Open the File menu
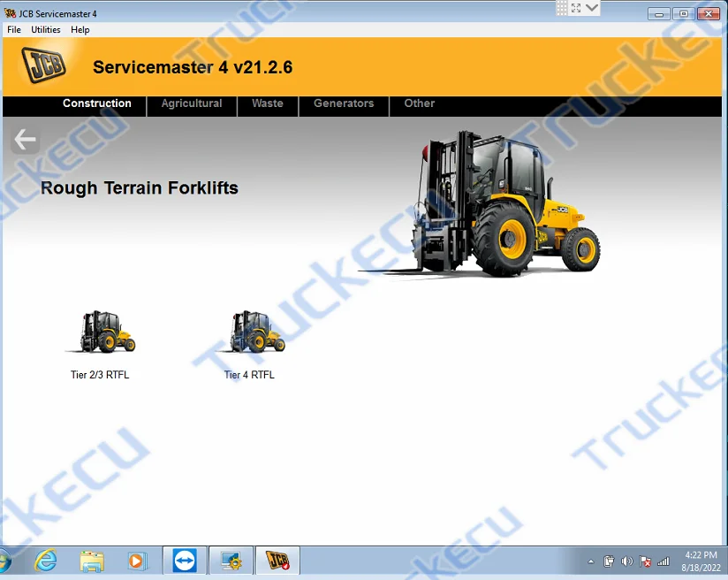Viewport: 728px width, 580px height. (x=13, y=29)
